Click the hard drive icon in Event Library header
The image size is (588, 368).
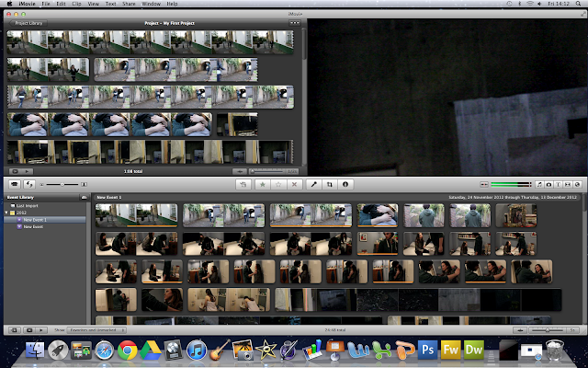(x=84, y=197)
